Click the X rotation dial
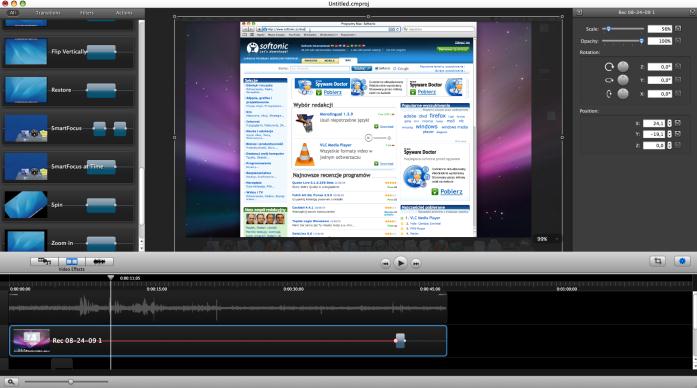 click(x=623, y=93)
